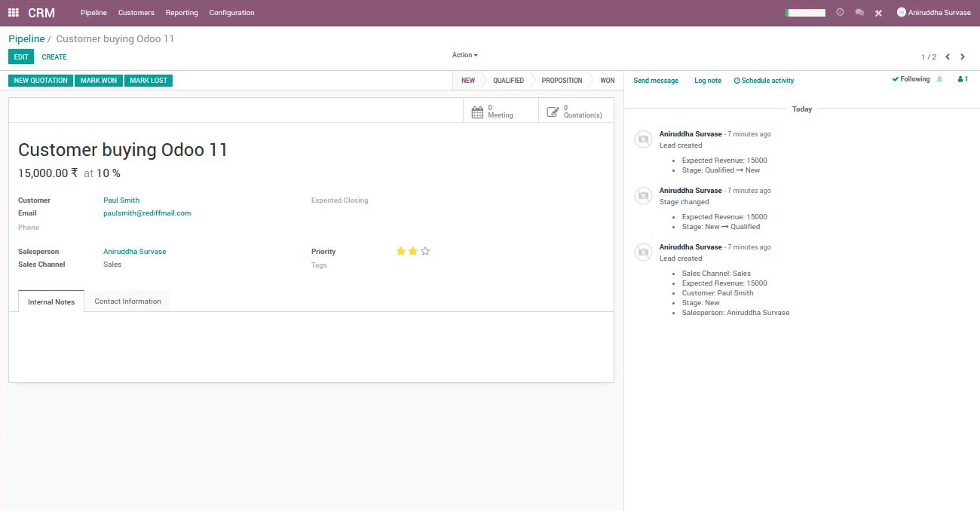Open the followers count person icon
This screenshot has width=980, height=511.
pyautogui.click(x=963, y=79)
